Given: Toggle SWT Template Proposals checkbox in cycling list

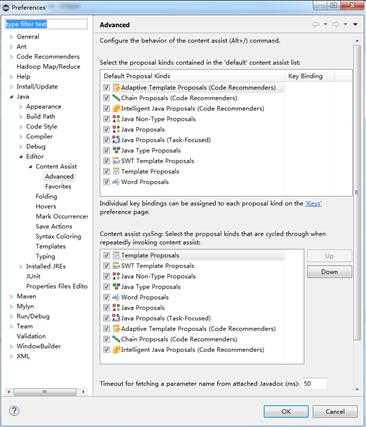Looking at the screenshot, I should [x=106, y=266].
